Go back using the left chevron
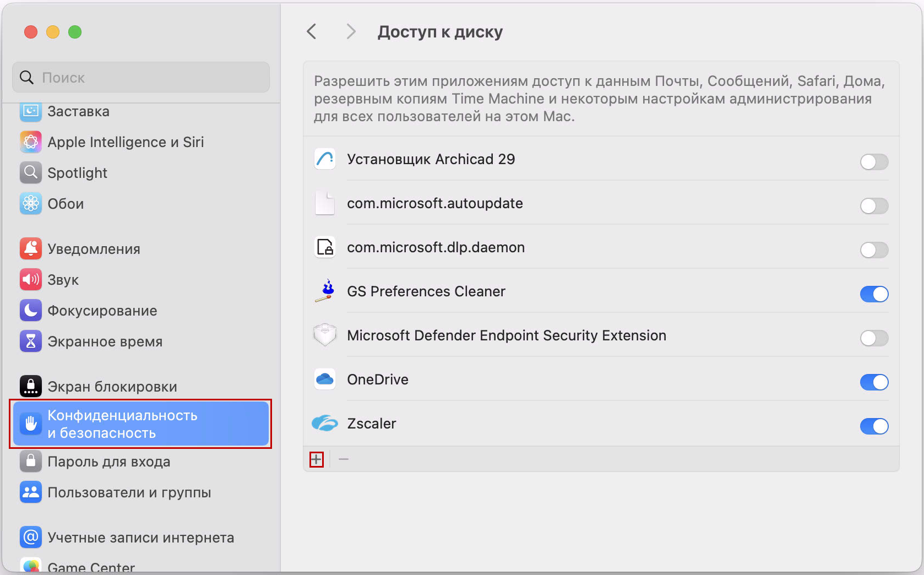 (x=312, y=31)
